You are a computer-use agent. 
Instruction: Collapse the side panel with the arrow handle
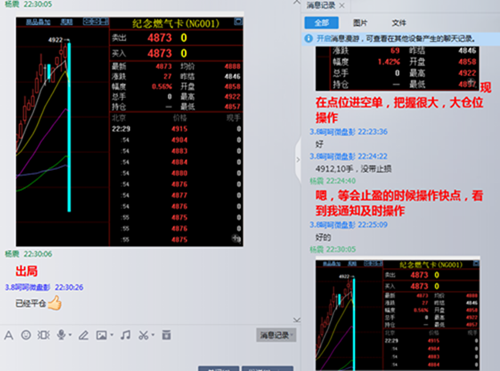(298, 160)
